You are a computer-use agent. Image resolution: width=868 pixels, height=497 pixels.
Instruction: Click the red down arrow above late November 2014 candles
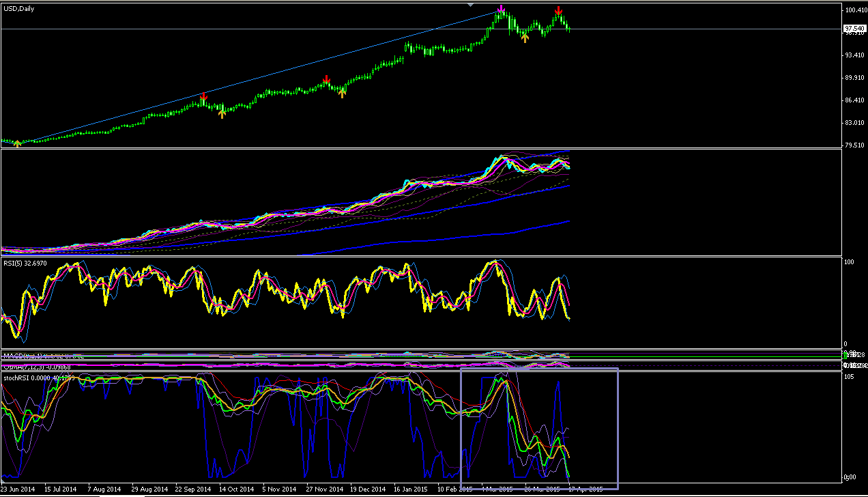(327, 79)
